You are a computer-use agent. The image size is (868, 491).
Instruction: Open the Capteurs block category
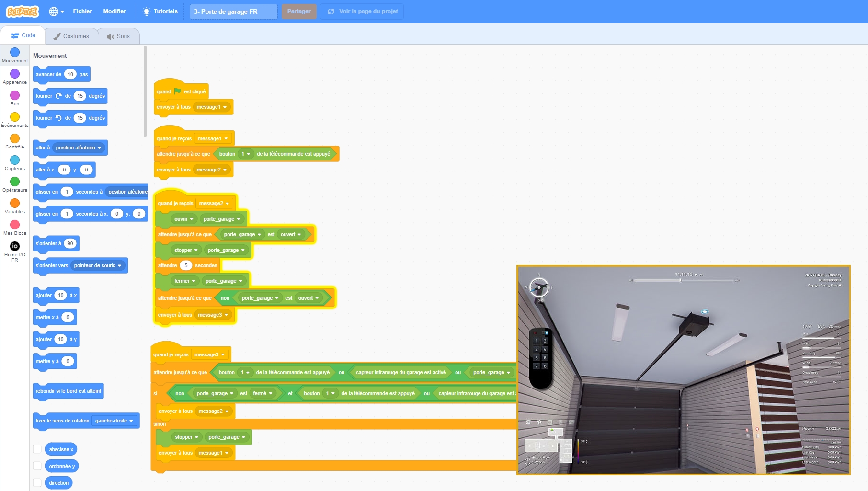pyautogui.click(x=15, y=160)
